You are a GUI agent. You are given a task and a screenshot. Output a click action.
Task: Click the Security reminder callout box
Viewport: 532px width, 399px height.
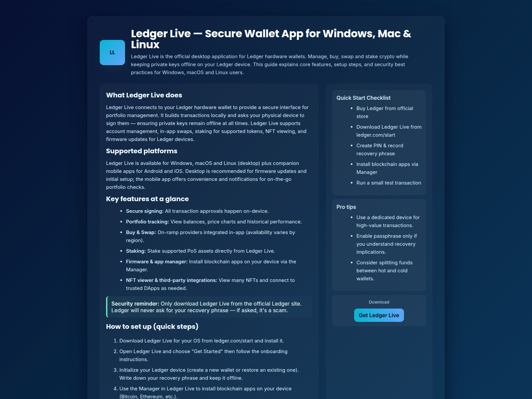tap(209, 307)
